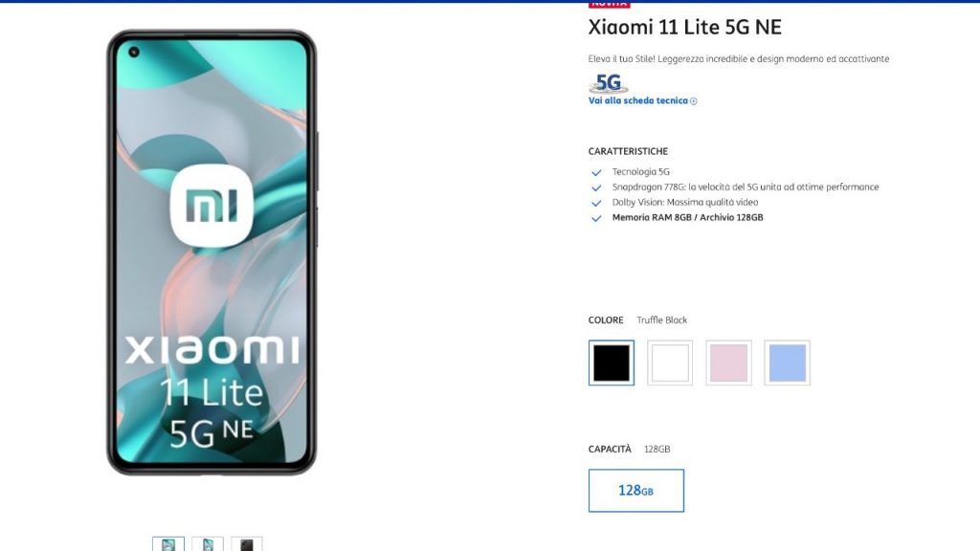Open the Vai alla scheda tecnica link
This screenshot has height=551, width=980.
pos(638,100)
